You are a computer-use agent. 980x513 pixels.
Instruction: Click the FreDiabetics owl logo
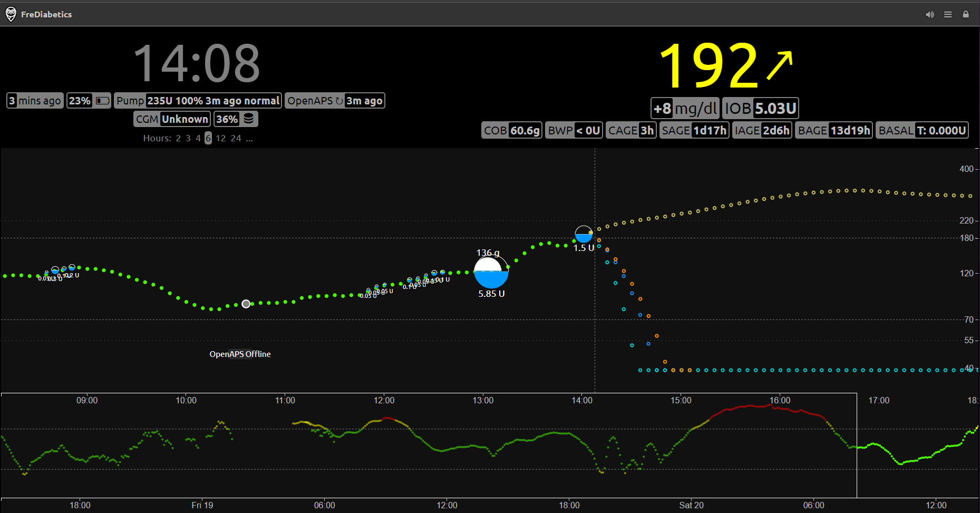point(10,14)
